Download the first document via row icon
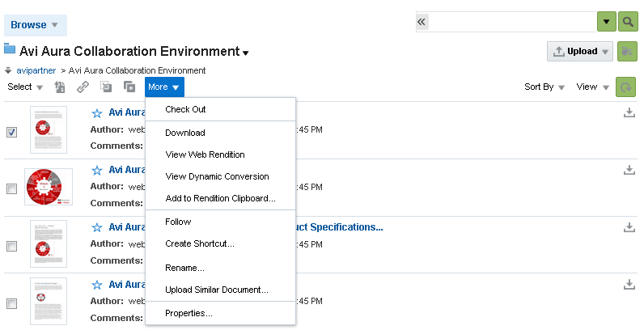This screenshot has width=644, height=330. coord(629,112)
